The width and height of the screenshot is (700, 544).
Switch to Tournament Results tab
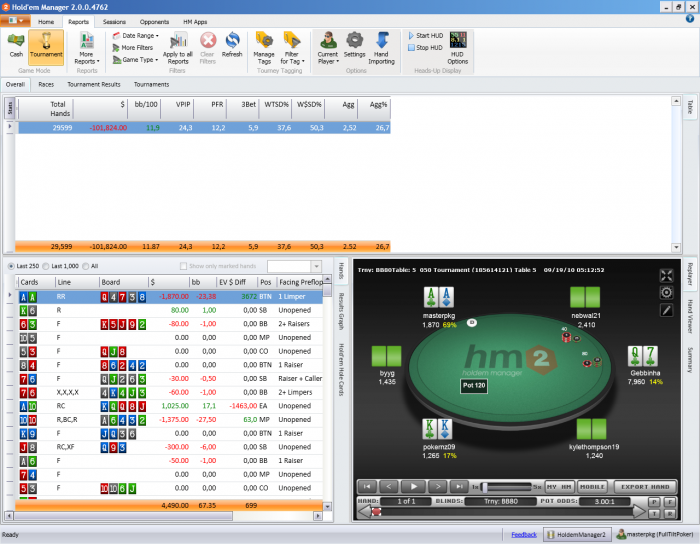click(x=94, y=85)
